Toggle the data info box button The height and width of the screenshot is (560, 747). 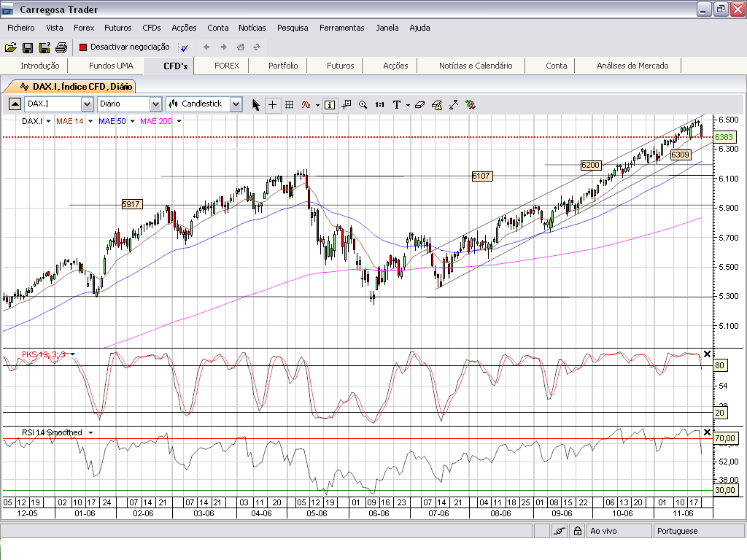tap(330, 104)
